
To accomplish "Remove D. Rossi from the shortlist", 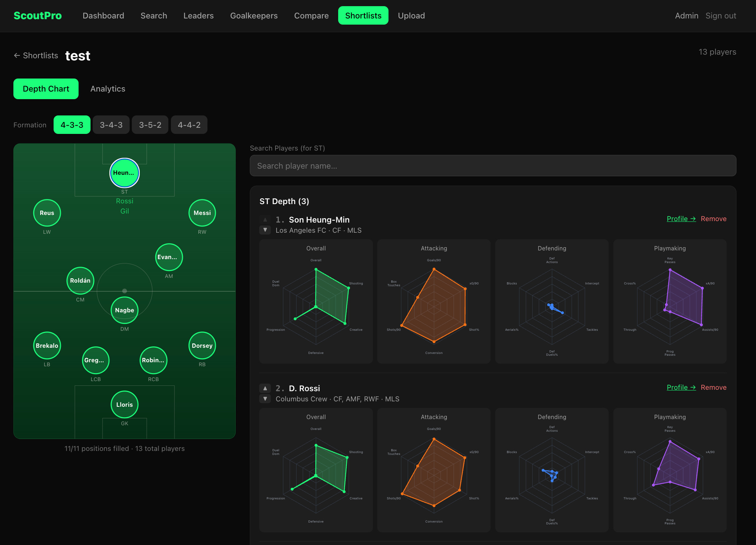I will [x=714, y=387].
